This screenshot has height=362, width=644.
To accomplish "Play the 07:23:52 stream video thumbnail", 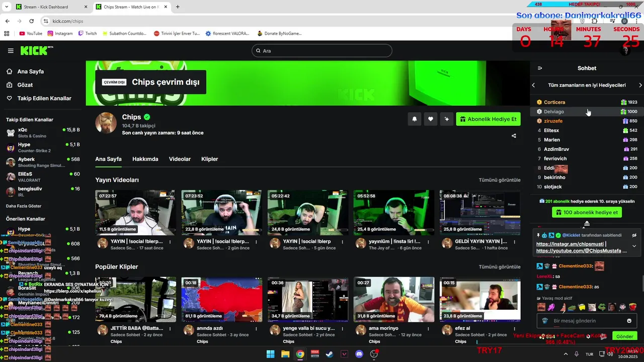I will coord(221,213).
